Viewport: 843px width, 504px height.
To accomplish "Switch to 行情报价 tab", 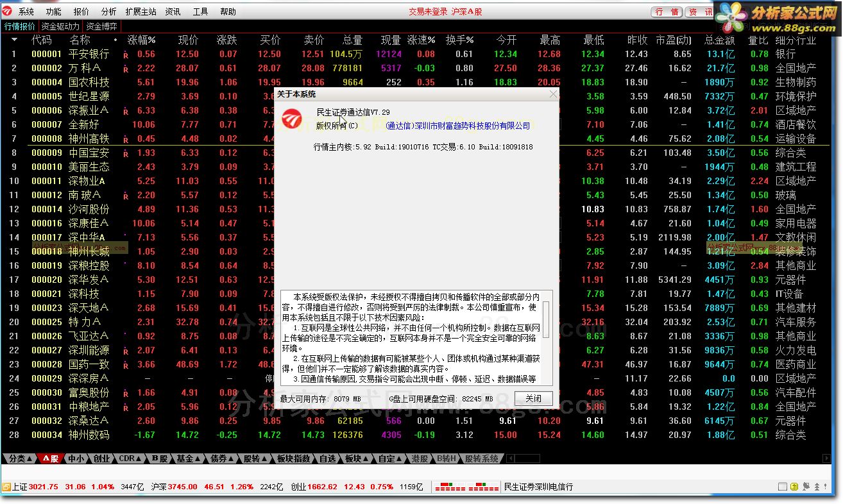I will (x=20, y=26).
